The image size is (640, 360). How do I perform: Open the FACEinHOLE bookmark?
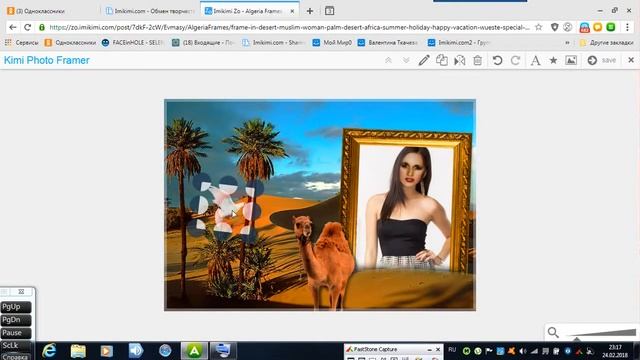point(133,42)
